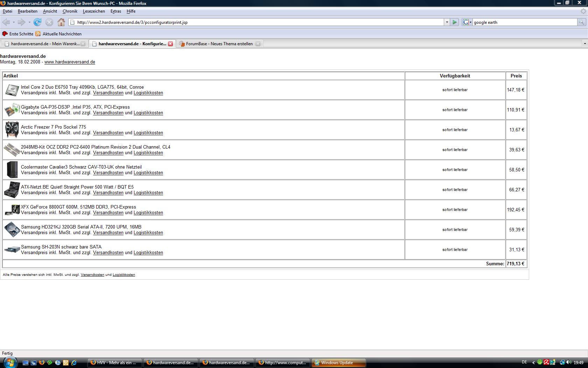
Task: Open Logistikkosten link in Gigabyte row
Action: click(148, 113)
